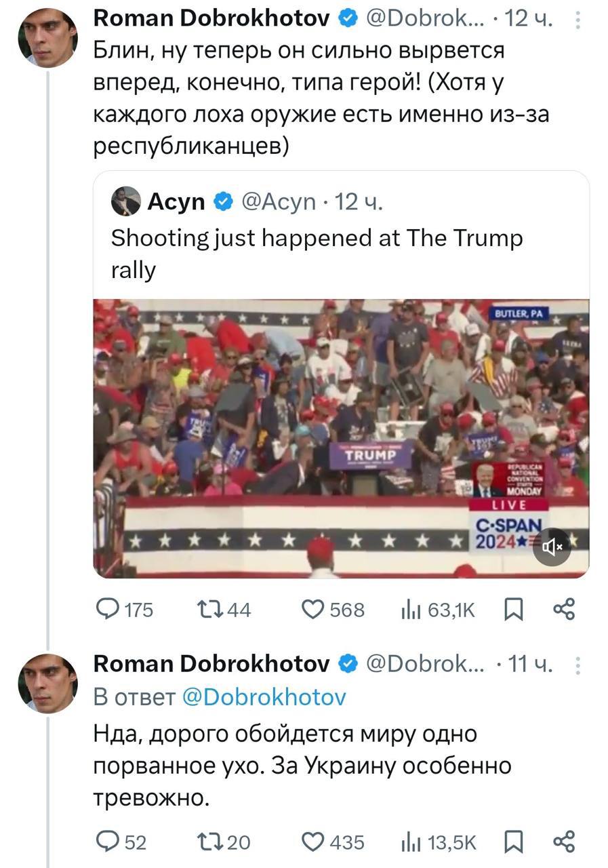Reply to the first tweet (175 comments)

click(108, 610)
